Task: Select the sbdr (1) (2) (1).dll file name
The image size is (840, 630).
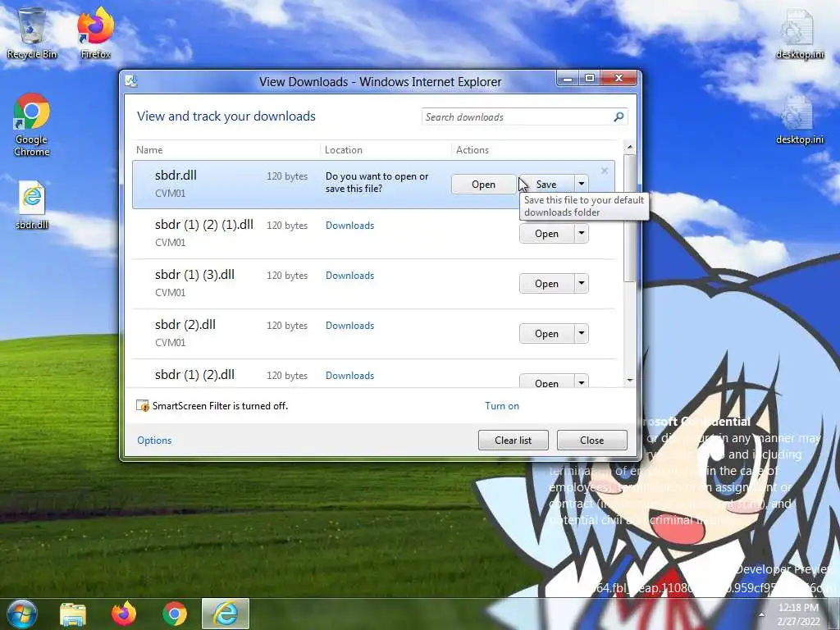Action: click(x=204, y=225)
